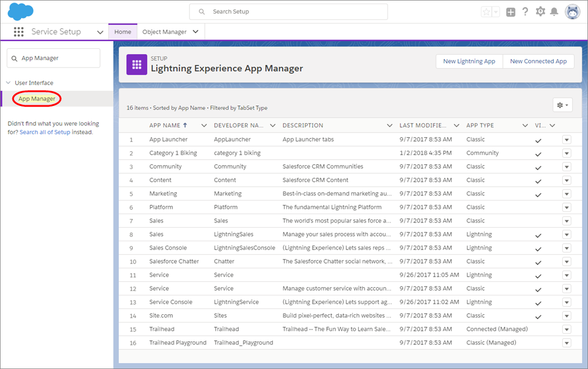Switch to the Home tab

[123, 32]
